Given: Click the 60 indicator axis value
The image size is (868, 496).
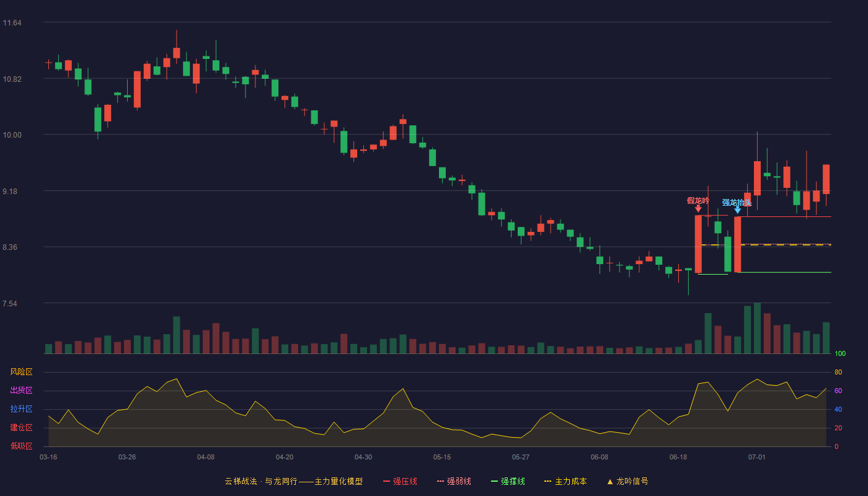Looking at the screenshot, I should 838,391.
